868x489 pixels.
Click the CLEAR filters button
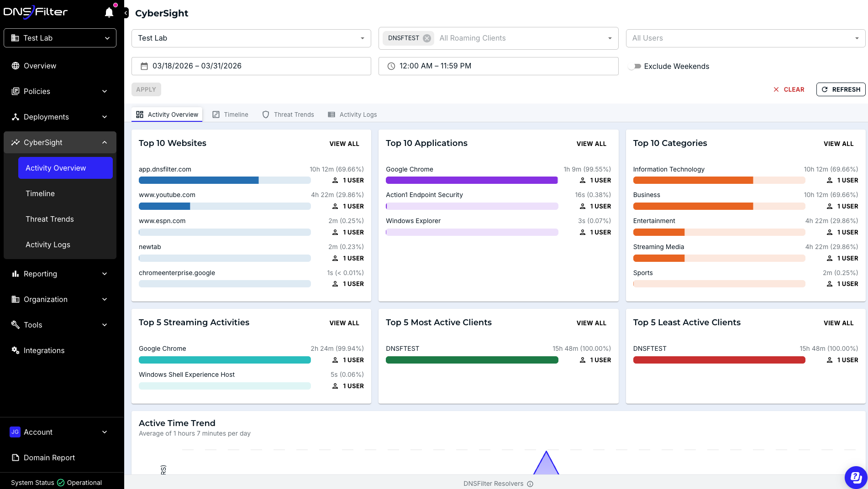point(789,89)
